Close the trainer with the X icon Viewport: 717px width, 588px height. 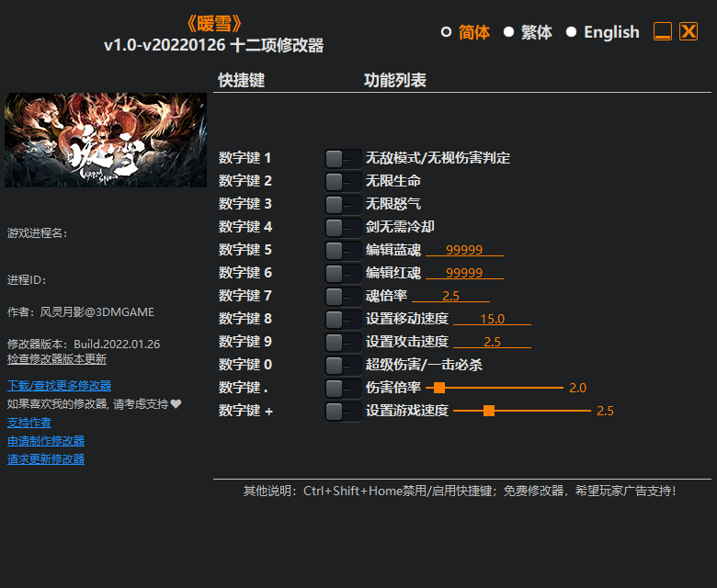pyautogui.click(x=689, y=31)
